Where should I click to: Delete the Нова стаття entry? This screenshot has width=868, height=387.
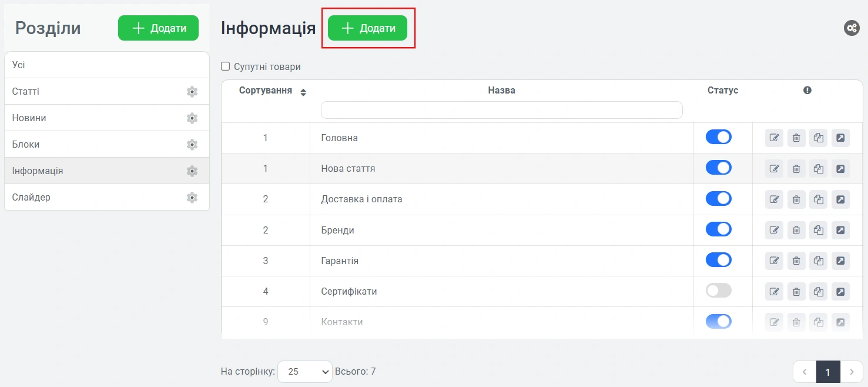pyautogui.click(x=796, y=169)
